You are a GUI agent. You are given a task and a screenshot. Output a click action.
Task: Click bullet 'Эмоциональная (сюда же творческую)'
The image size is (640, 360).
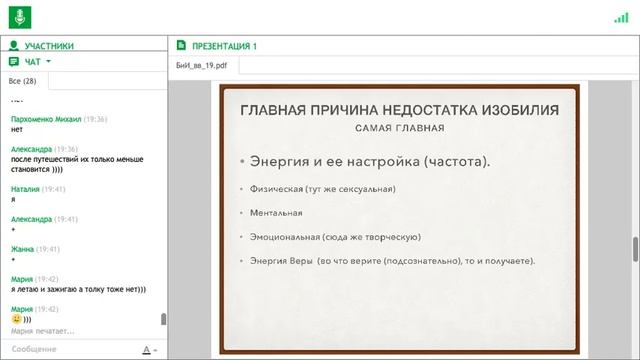335,237
